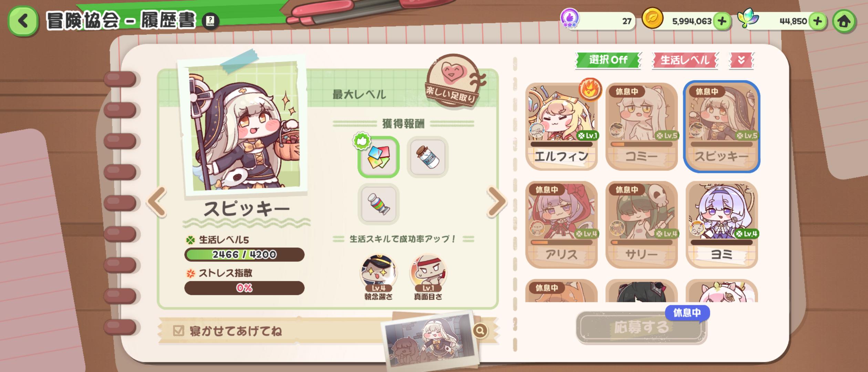Click the green back arrow button
The width and height of the screenshot is (868, 372).
click(x=23, y=21)
